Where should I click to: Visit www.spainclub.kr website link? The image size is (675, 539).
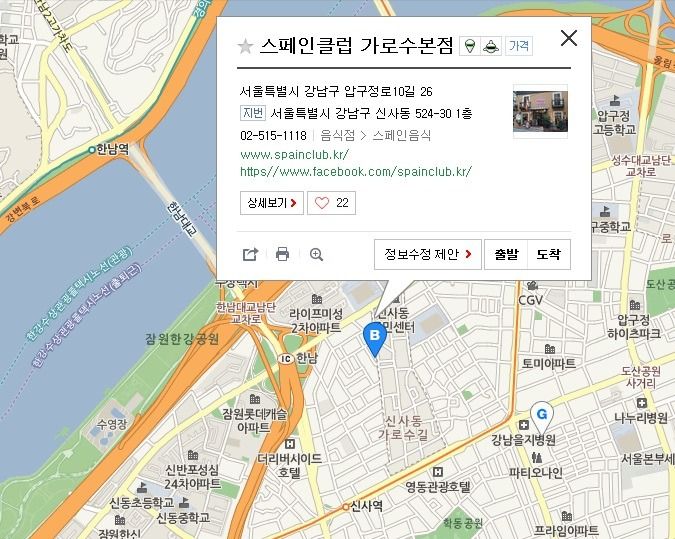tap(294, 155)
